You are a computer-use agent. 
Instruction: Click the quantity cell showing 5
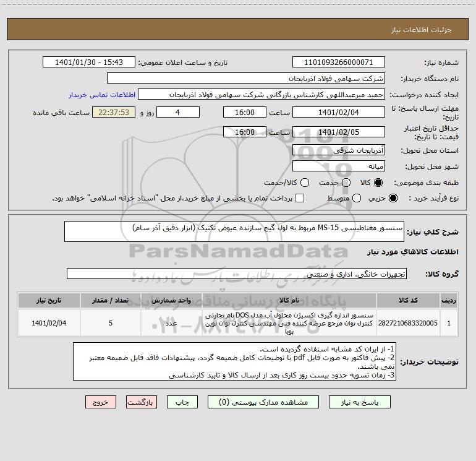click(111, 323)
